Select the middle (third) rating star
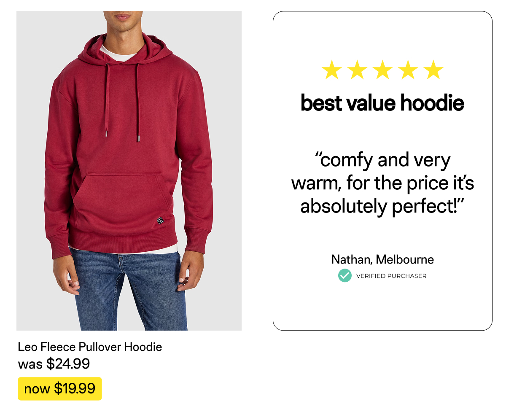Viewport: 506px width, 420px height. point(382,70)
